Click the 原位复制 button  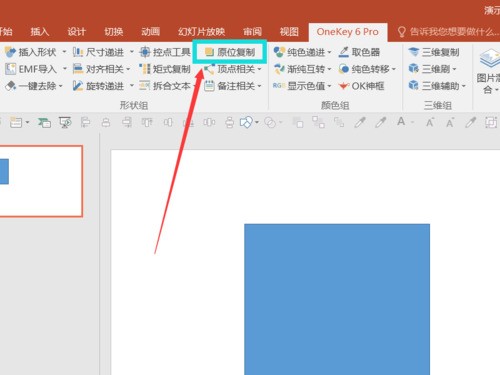pyautogui.click(x=230, y=52)
